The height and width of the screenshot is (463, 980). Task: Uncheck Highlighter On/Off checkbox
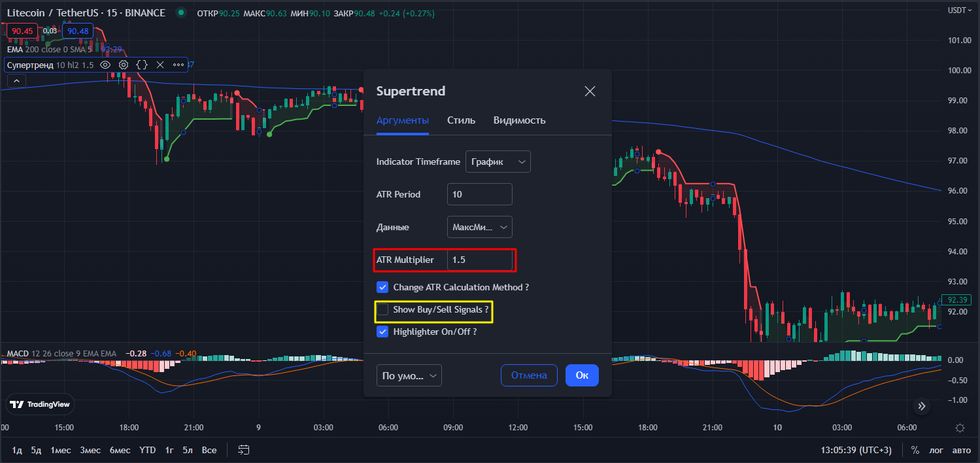pos(382,332)
